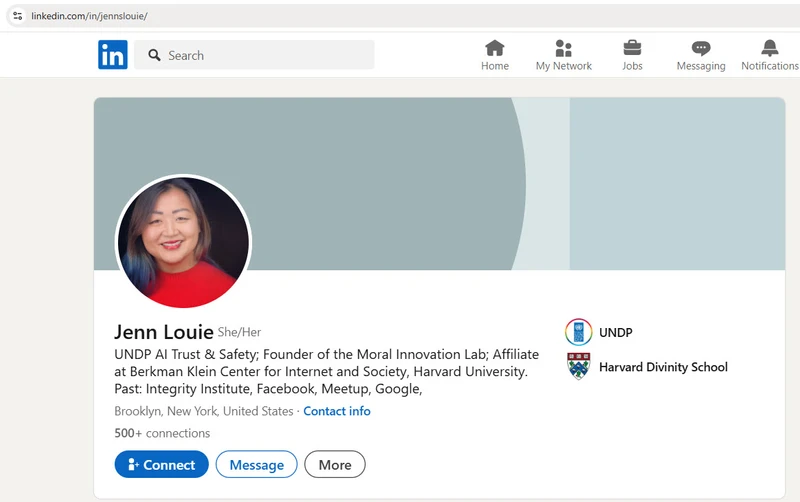Image resolution: width=800 pixels, height=502 pixels.
Task: View the 500+ connections list
Action: pyautogui.click(x=162, y=433)
